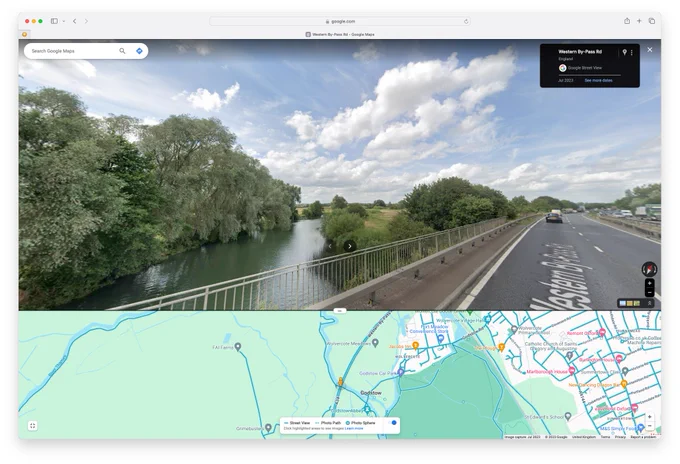680x464 pixels.
Task: Click the Privacy link in map footer
Action: click(x=620, y=437)
